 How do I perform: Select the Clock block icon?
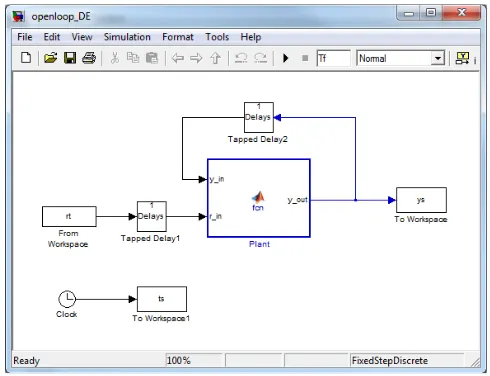(67, 299)
